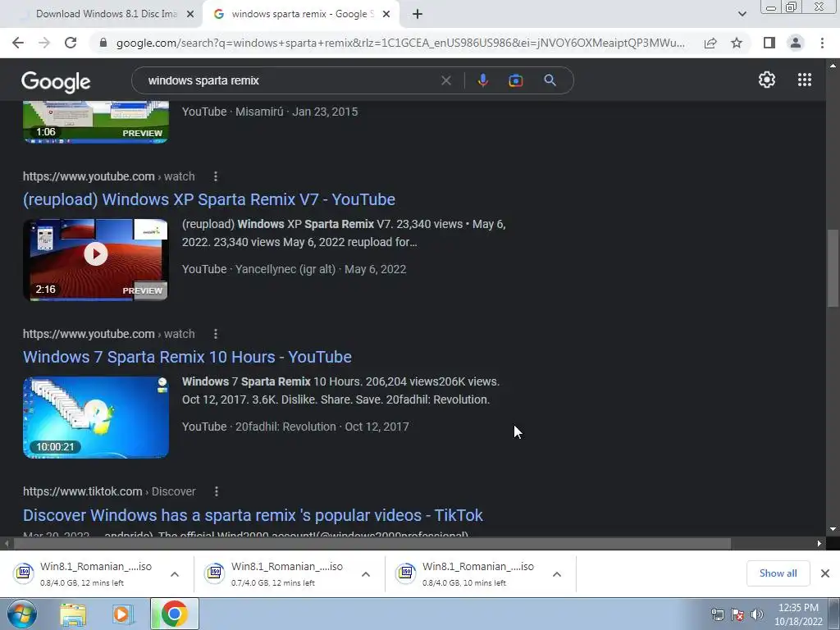Image resolution: width=840 pixels, height=630 pixels.
Task: Open the TikTok Discover Windows sparta remix link
Action: click(253, 515)
